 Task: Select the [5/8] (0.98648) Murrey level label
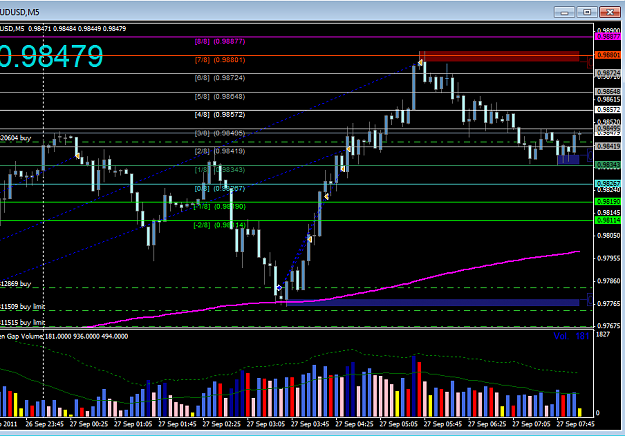[220, 96]
